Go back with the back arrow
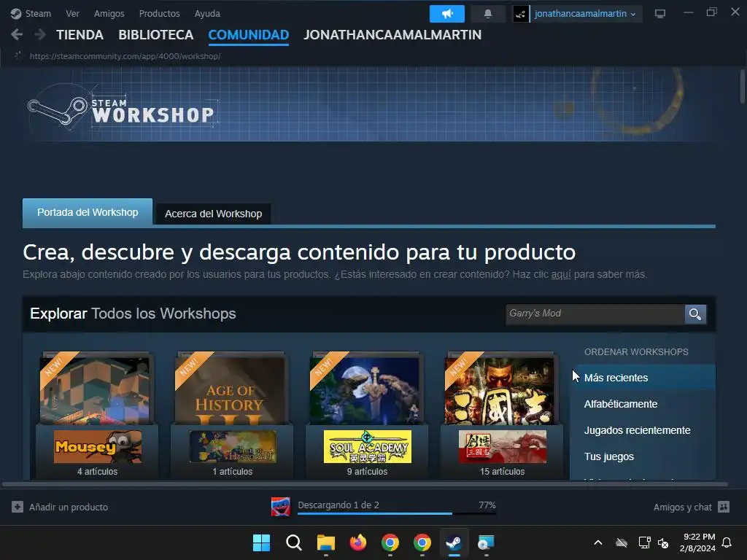747x560 pixels. click(x=17, y=35)
